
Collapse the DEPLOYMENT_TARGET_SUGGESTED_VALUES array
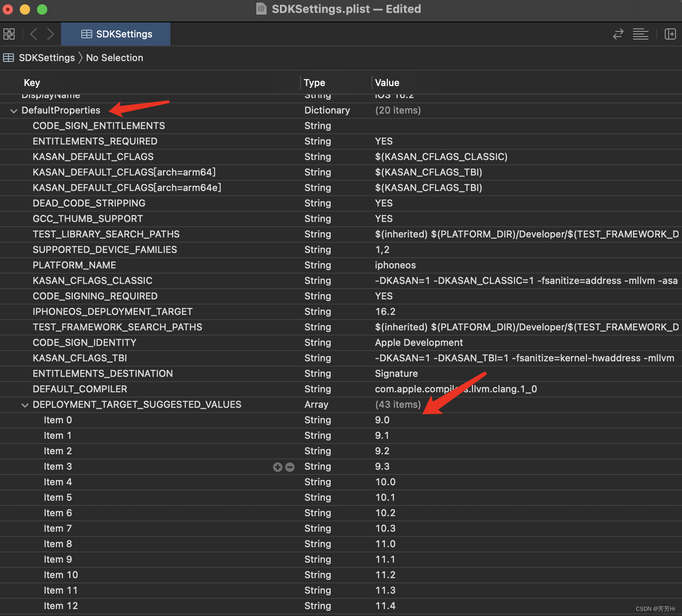tap(25, 405)
